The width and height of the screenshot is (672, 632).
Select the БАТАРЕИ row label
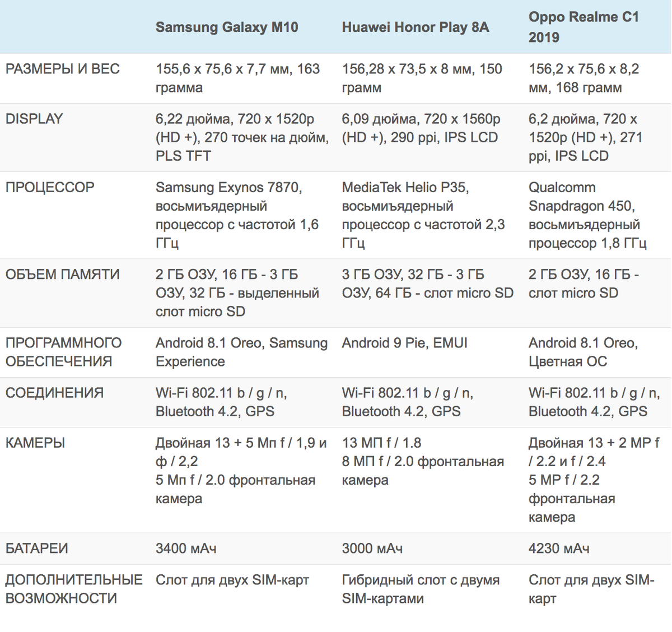[x=37, y=549]
